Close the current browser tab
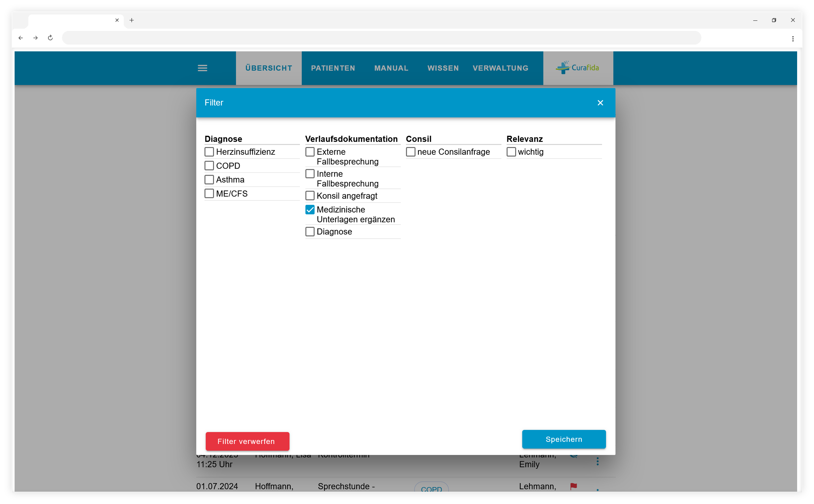The image size is (814, 504). (x=117, y=20)
